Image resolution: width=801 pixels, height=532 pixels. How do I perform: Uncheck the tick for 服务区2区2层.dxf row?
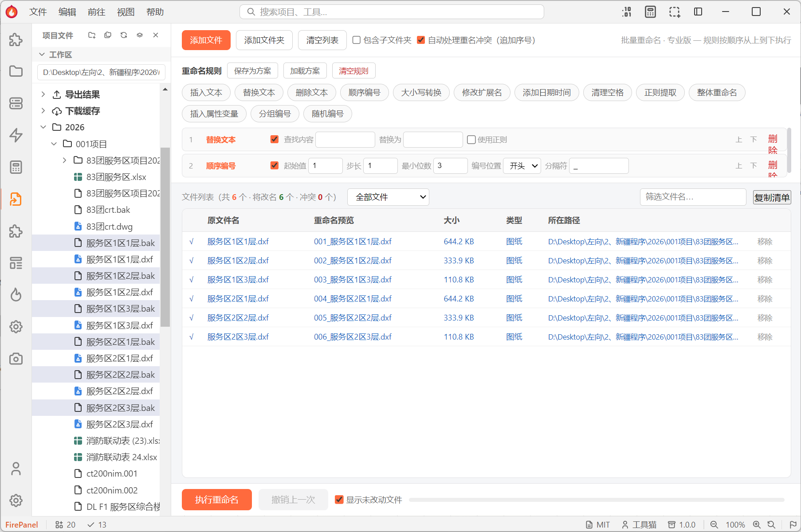point(192,318)
